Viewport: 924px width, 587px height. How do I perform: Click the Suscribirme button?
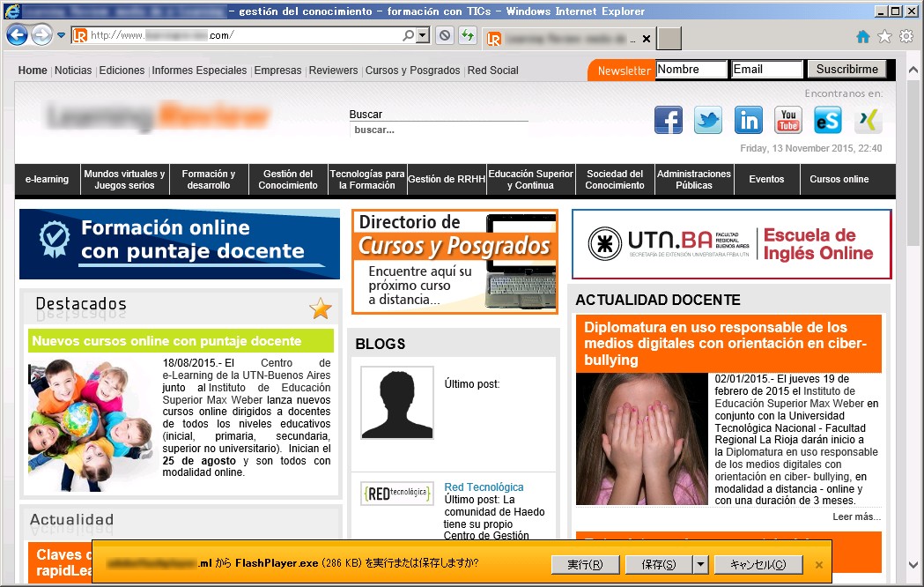846,70
